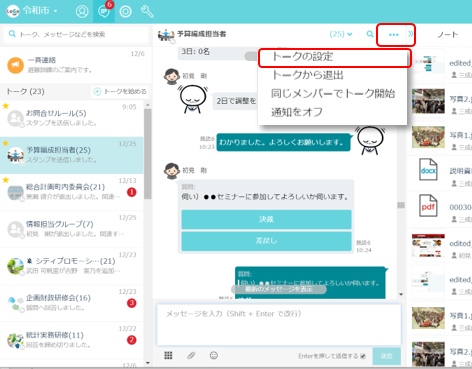Click the search icon in talk header
This screenshot has width=472, height=369.
pyautogui.click(x=370, y=34)
